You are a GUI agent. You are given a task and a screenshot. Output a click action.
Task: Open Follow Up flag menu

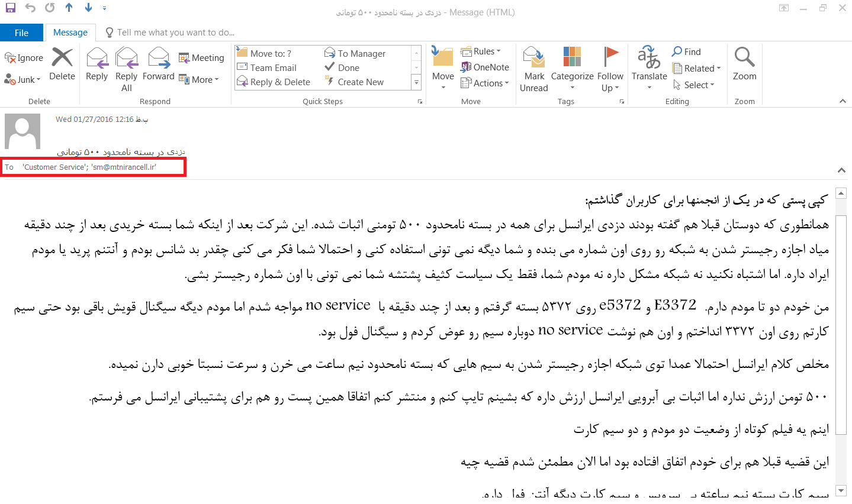click(610, 69)
